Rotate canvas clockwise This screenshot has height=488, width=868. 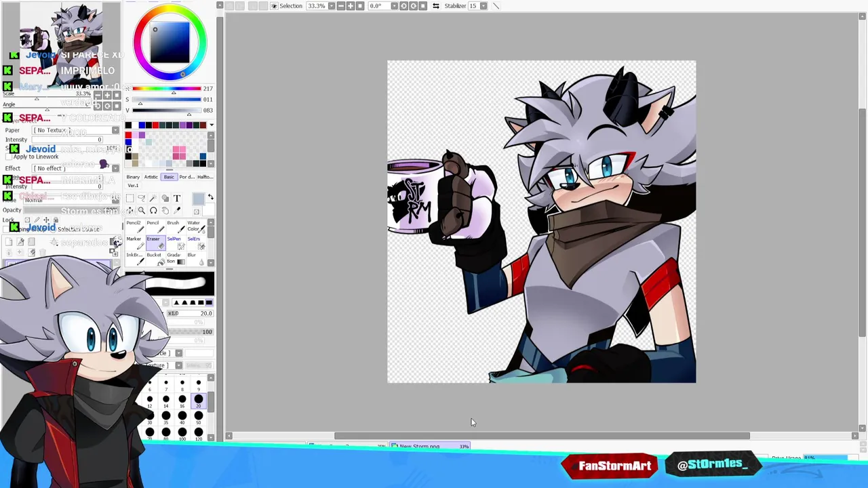pos(413,5)
